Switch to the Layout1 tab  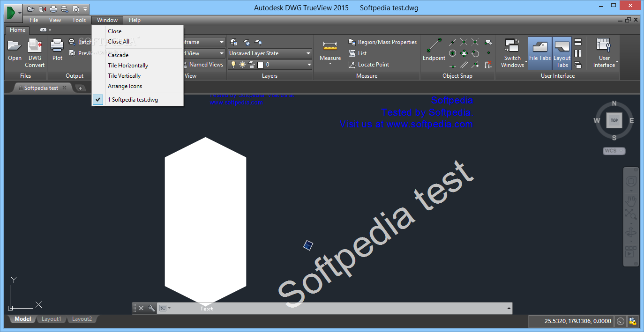pos(52,319)
